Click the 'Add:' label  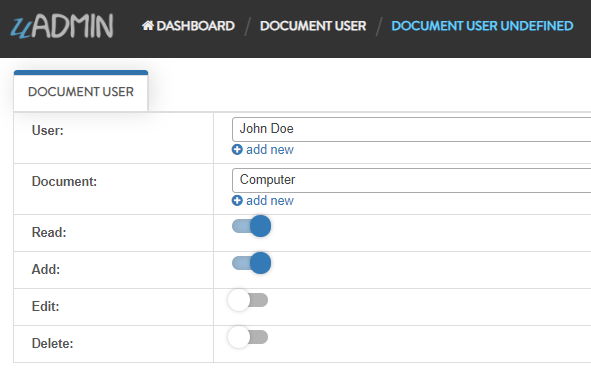click(46, 269)
